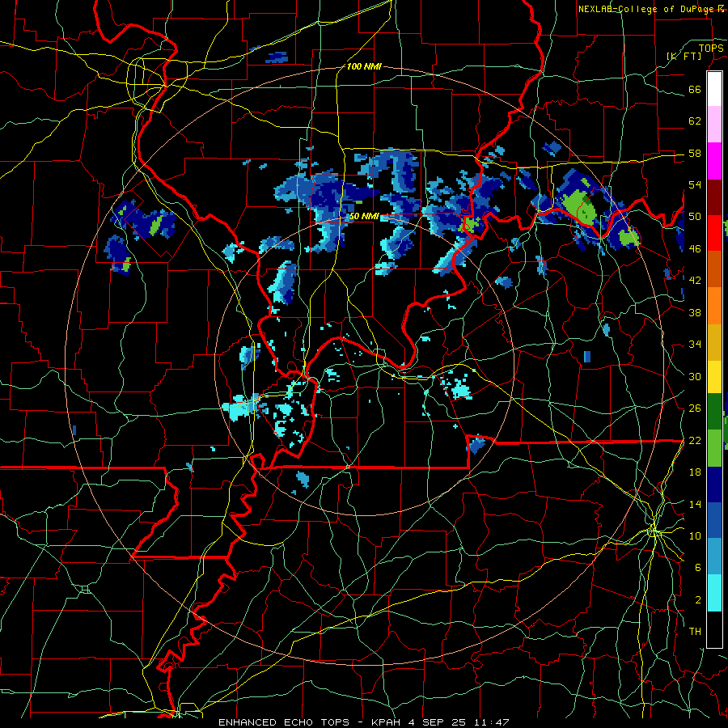Click the legend value "62"
This screenshot has width=728, height=728.
click(695, 121)
